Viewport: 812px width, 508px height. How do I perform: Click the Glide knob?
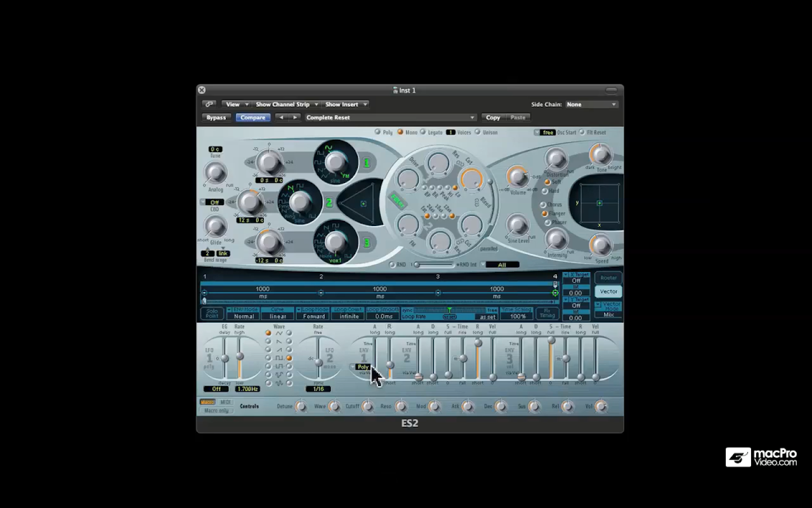(x=216, y=226)
